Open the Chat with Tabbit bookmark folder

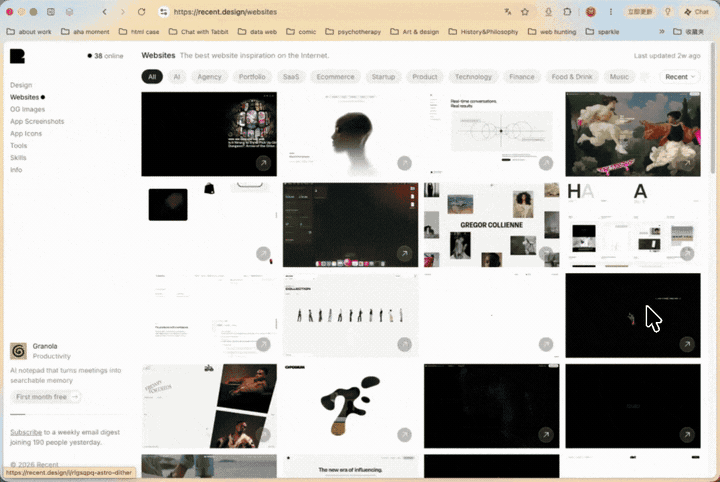[199, 32]
